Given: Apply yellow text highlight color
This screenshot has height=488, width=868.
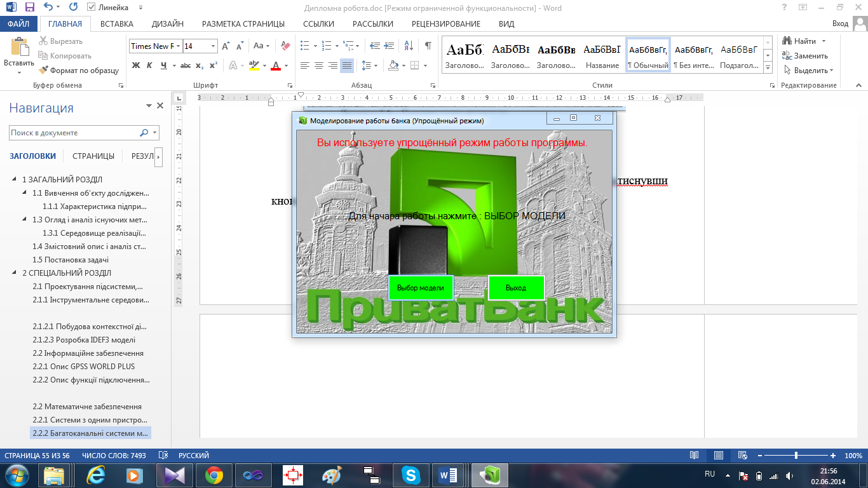Looking at the screenshot, I should pyautogui.click(x=254, y=65).
